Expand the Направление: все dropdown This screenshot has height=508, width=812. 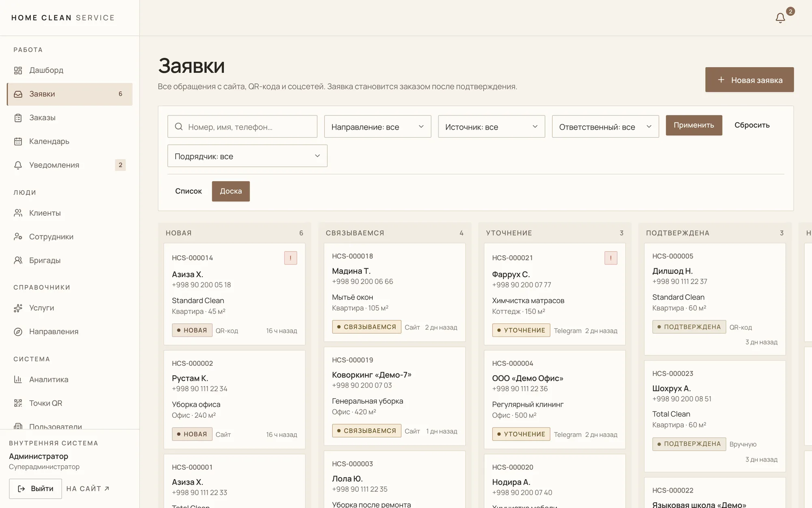[378, 126]
